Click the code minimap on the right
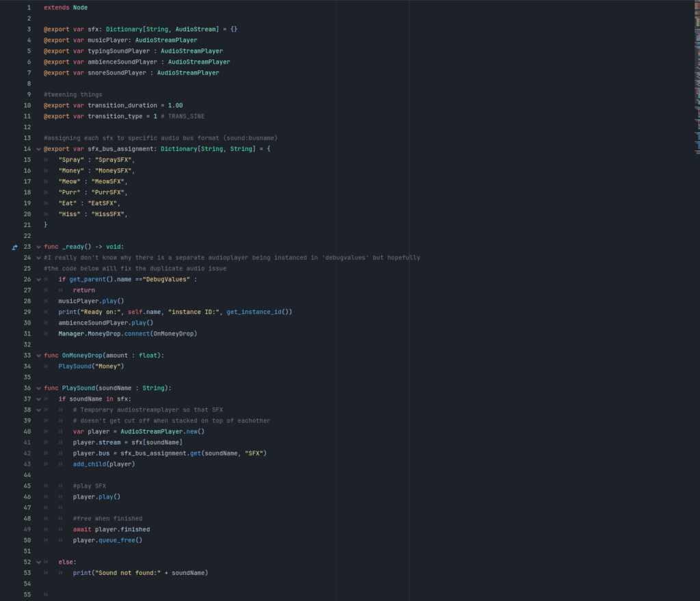This screenshot has height=601, width=700. coord(695,68)
